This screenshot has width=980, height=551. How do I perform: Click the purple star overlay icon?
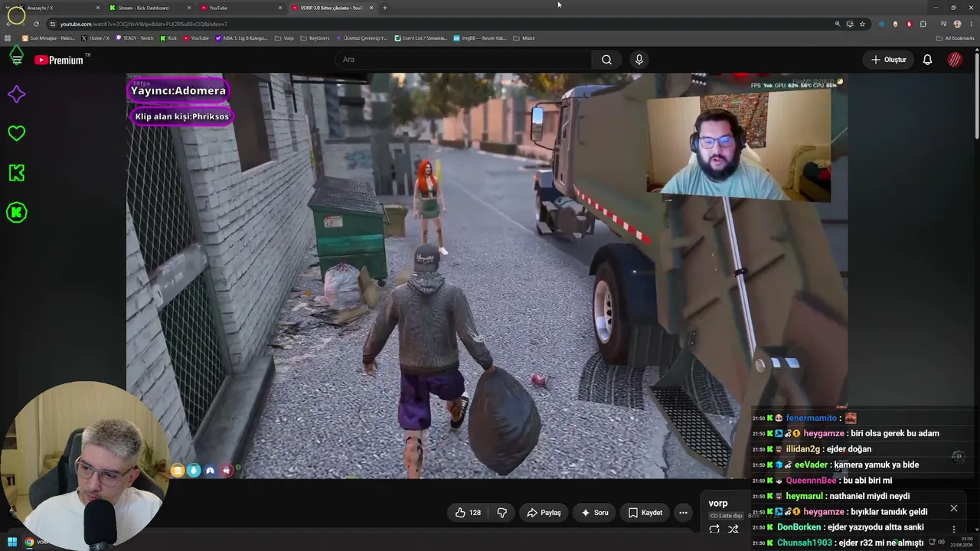[16, 94]
